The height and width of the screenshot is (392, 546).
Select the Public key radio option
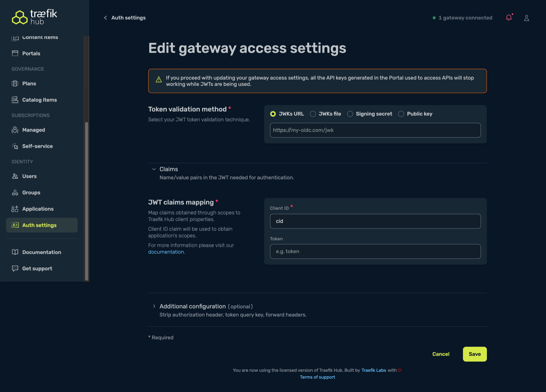[x=401, y=114]
